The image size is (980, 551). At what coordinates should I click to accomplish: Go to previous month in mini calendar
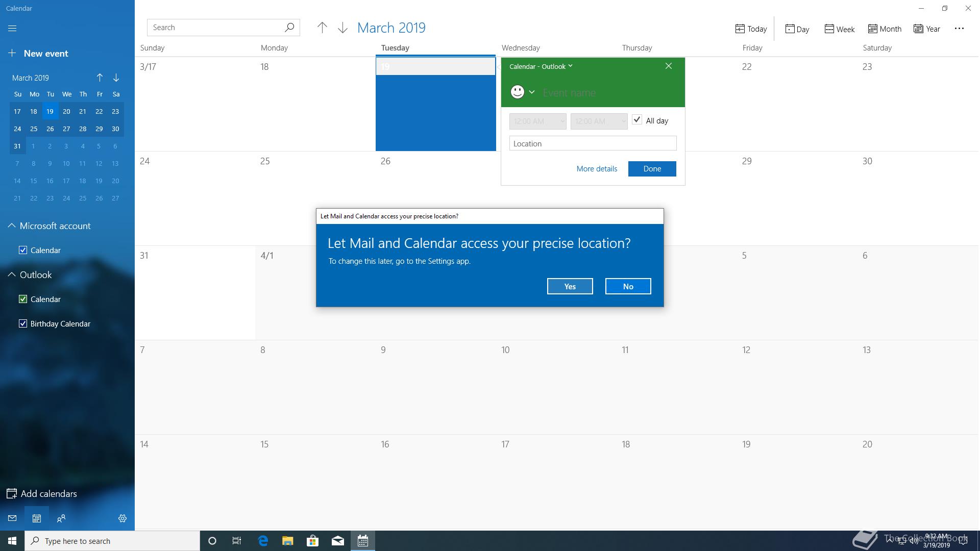click(100, 78)
